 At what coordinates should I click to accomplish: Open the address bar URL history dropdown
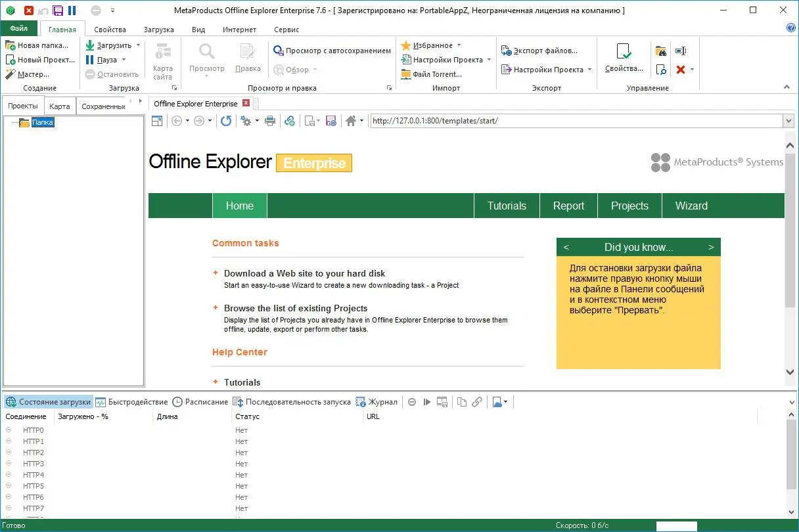point(788,121)
